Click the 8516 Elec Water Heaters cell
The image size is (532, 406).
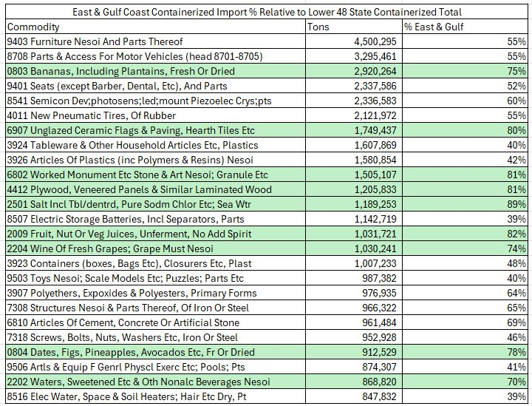[126, 396]
